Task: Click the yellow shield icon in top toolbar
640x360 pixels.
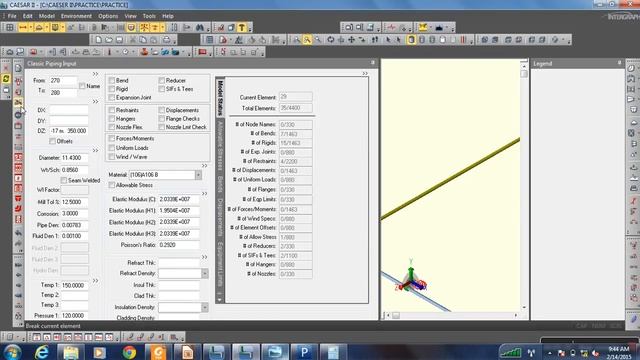Action: pyautogui.click(x=131, y=27)
